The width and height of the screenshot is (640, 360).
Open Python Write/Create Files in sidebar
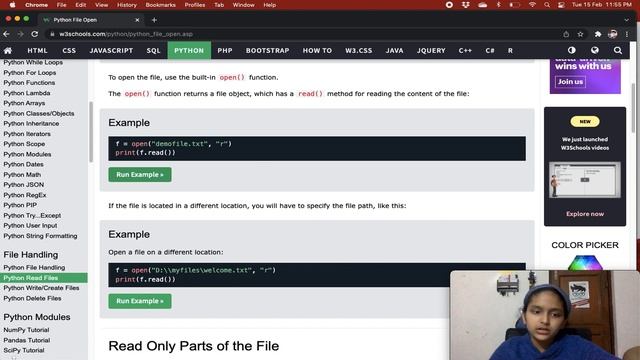click(x=41, y=288)
